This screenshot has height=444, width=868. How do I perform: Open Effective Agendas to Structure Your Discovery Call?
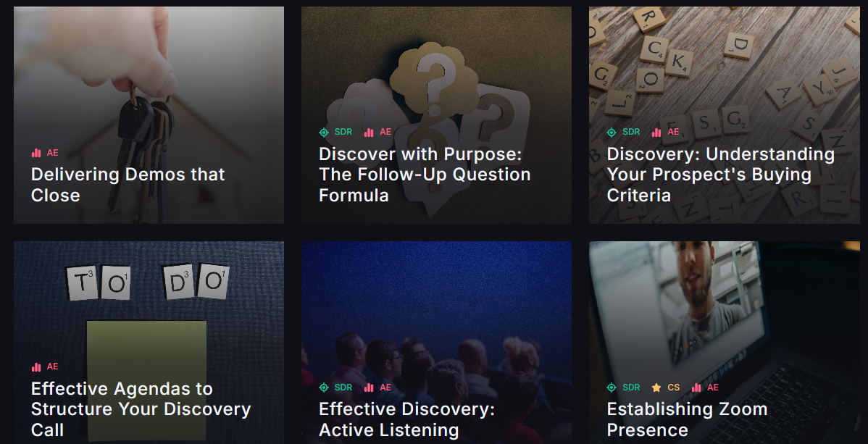(141, 409)
